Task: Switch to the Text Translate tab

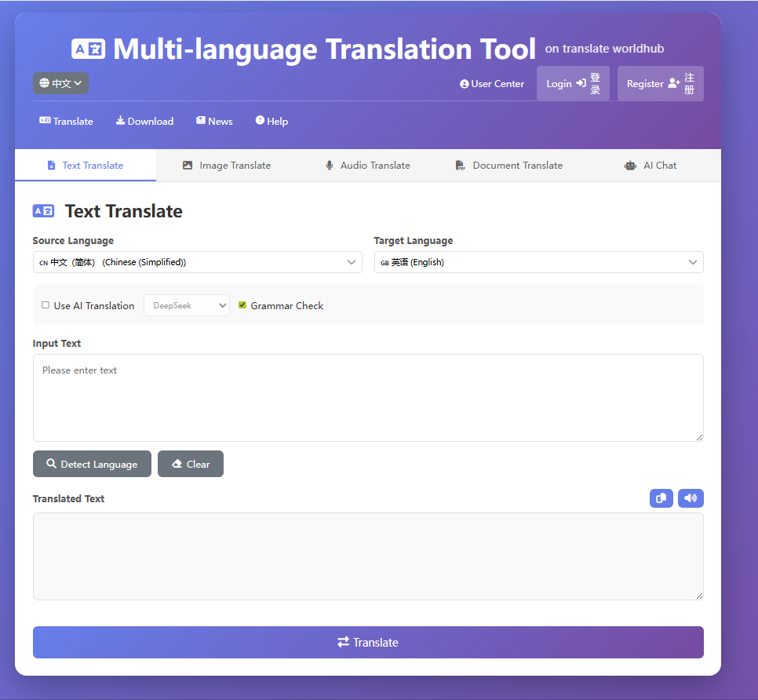Action: tap(85, 165)
